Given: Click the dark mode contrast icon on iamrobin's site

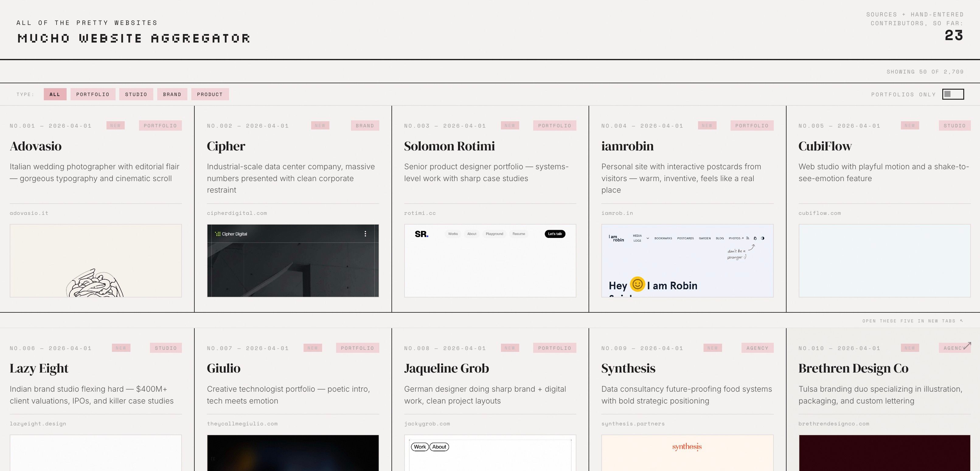Looking at the screenshot, I should pos(763,238).
